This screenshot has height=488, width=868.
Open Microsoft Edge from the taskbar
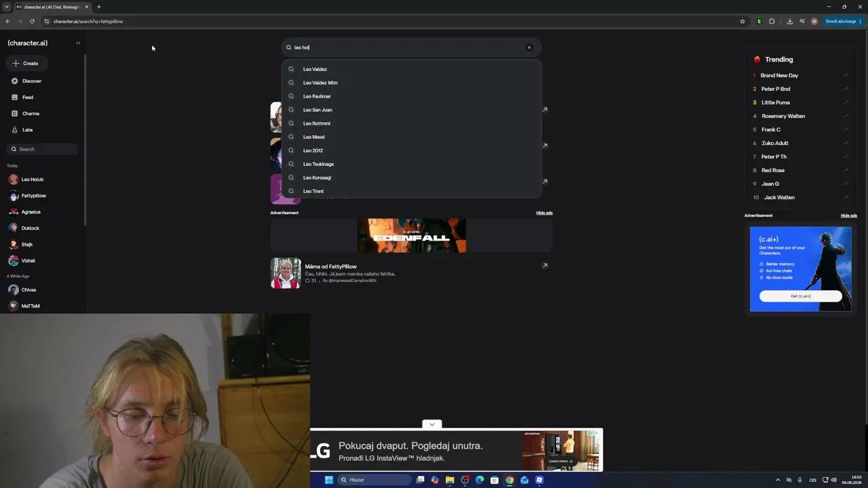[x=479, y=480]
